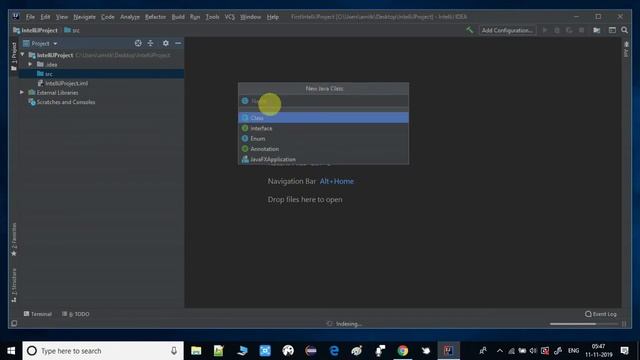
Task: Click the IntelliJ IDEA taskbar icon
Action: (x=448, y=351)
